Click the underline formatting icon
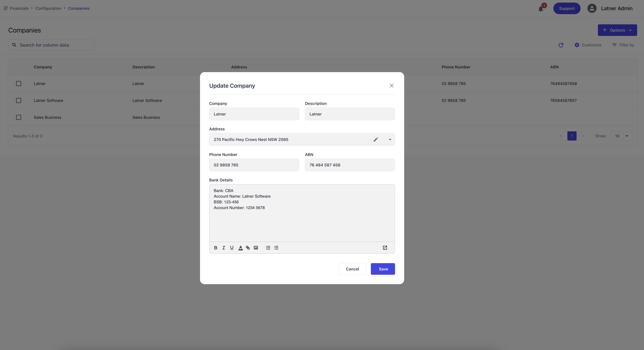Viewport: 644px width, 350px height. [x=232, y=248]
